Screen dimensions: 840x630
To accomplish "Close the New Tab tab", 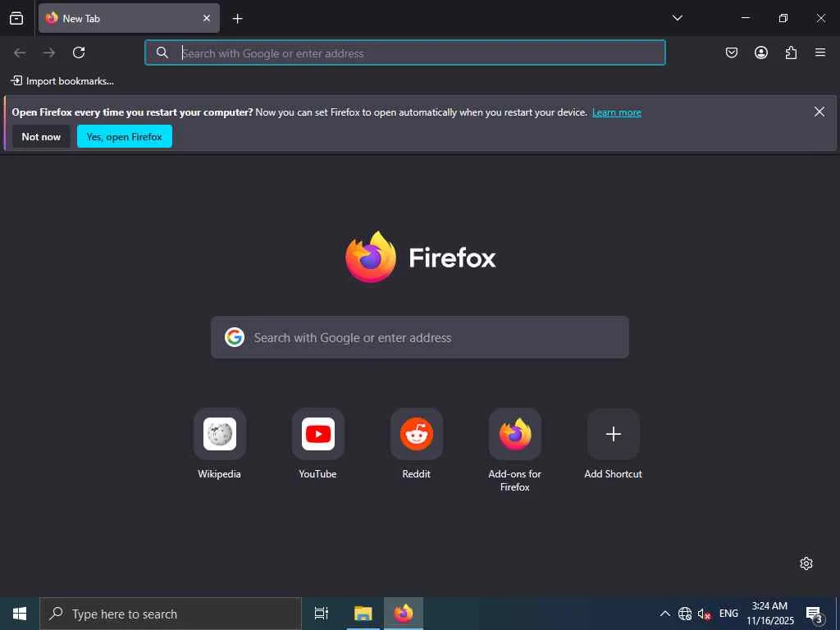I will (x=207, y=18).
